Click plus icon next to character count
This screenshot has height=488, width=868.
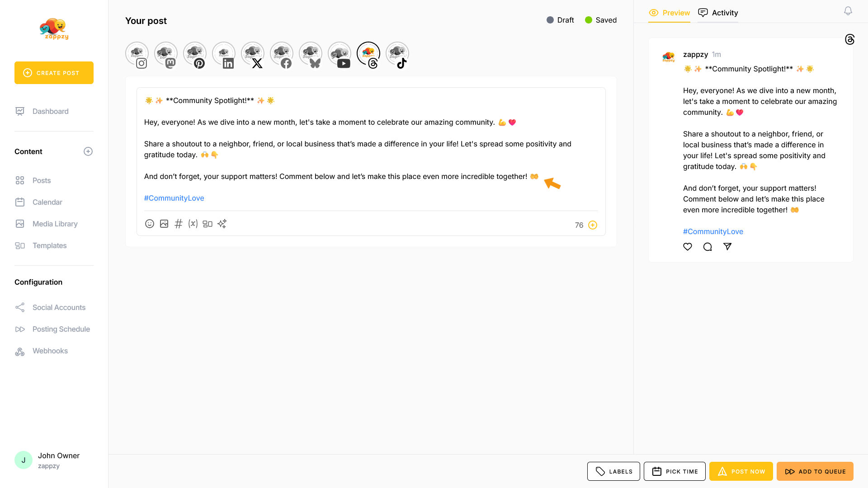click(593, 225)
